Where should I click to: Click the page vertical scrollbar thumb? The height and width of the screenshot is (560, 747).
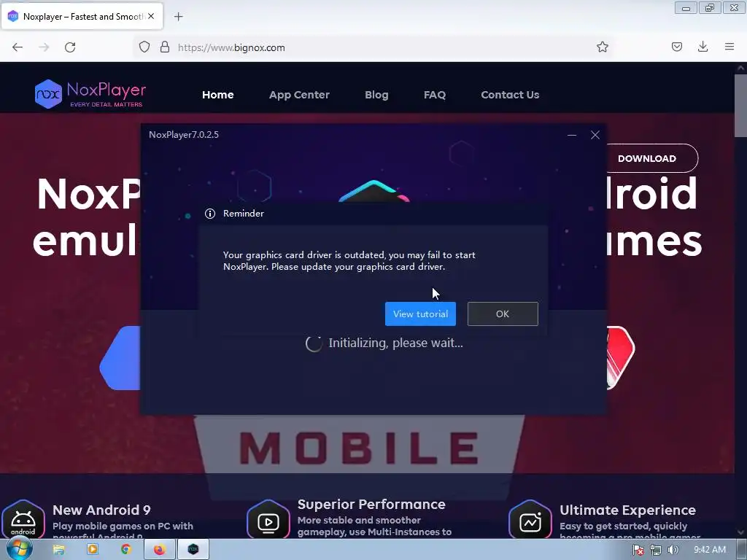[740, 105]
